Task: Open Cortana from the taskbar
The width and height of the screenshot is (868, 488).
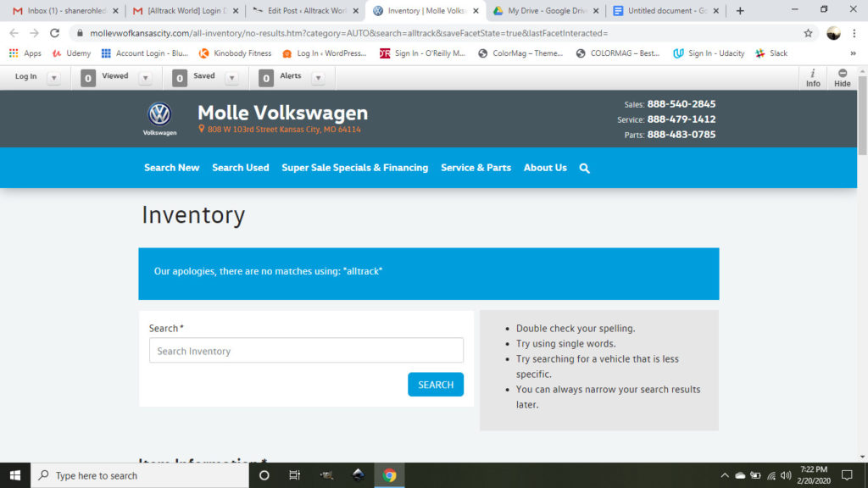Action: (264, 475)
